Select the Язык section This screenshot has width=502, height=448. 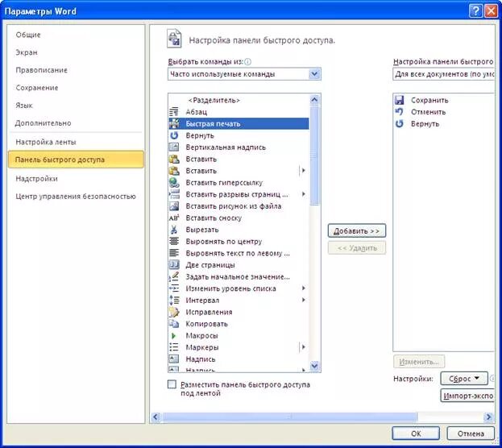[x=24, y=105]
